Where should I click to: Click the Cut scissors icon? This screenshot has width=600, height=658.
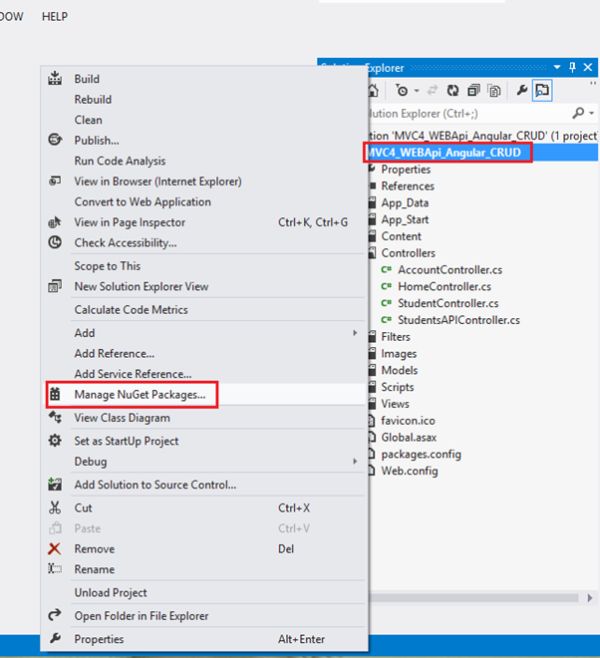[x=55, y=508]
